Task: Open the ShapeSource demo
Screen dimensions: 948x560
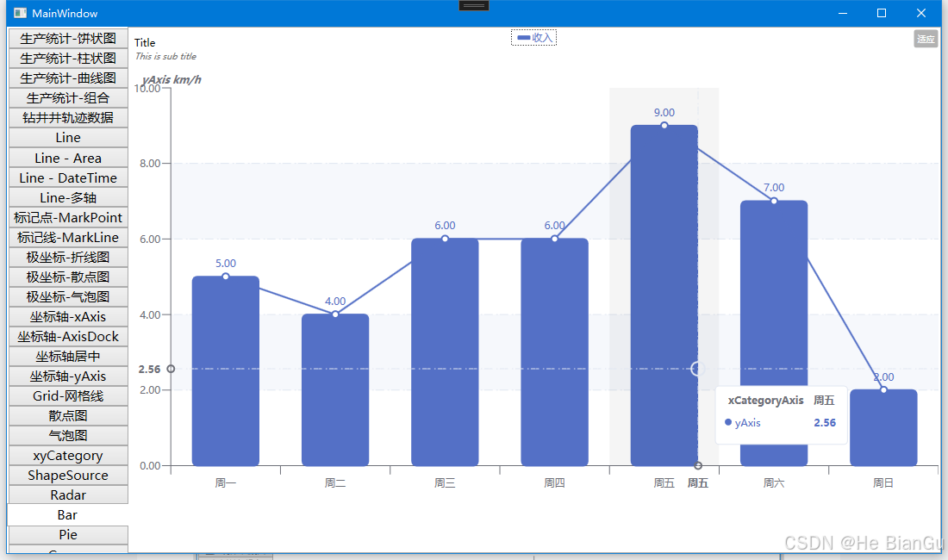Action: click(x=68, y=476)
